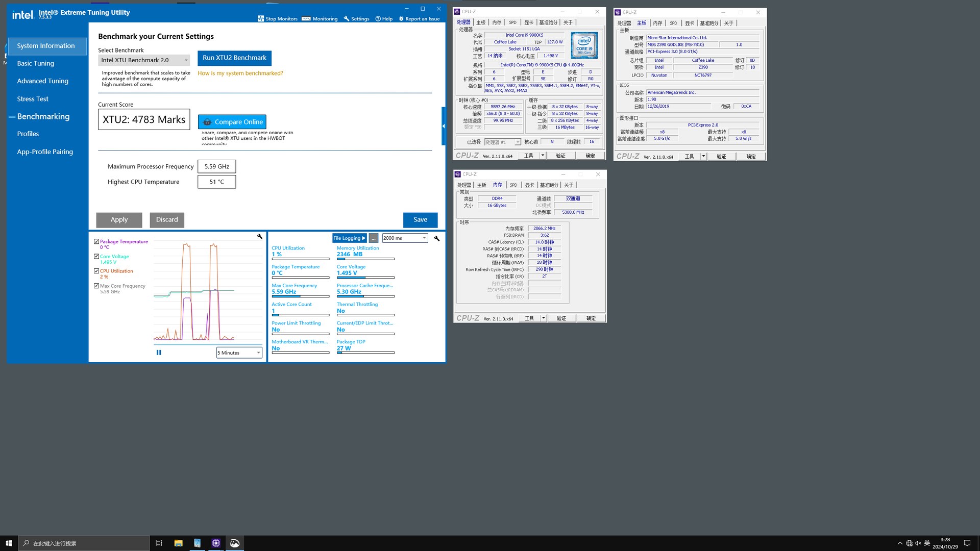
Task: Click Compare Online button
Action: [232, 122]
